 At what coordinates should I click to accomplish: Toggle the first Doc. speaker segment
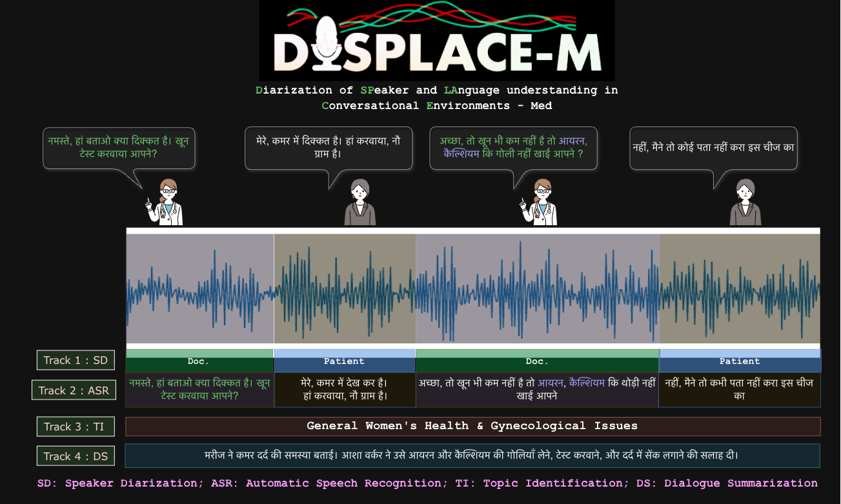click(x=199, y=361)
